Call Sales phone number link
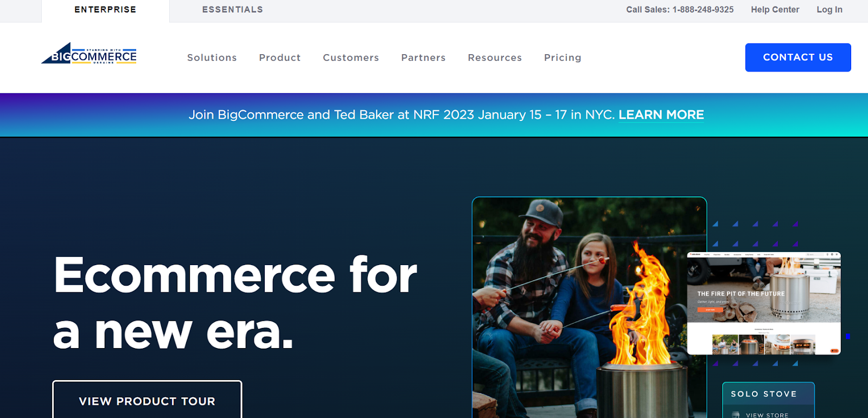The height and width of the screenshot is (418, 868). coord(680,10)
